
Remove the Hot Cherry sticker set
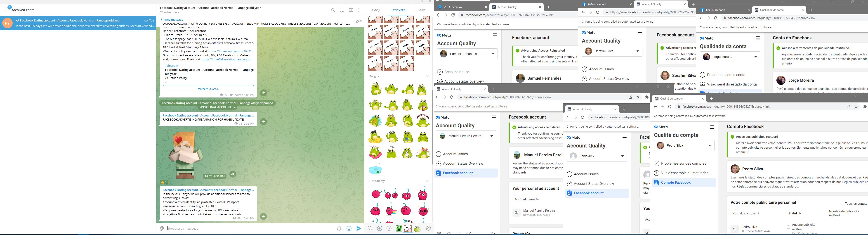click(x=428, y=181)
